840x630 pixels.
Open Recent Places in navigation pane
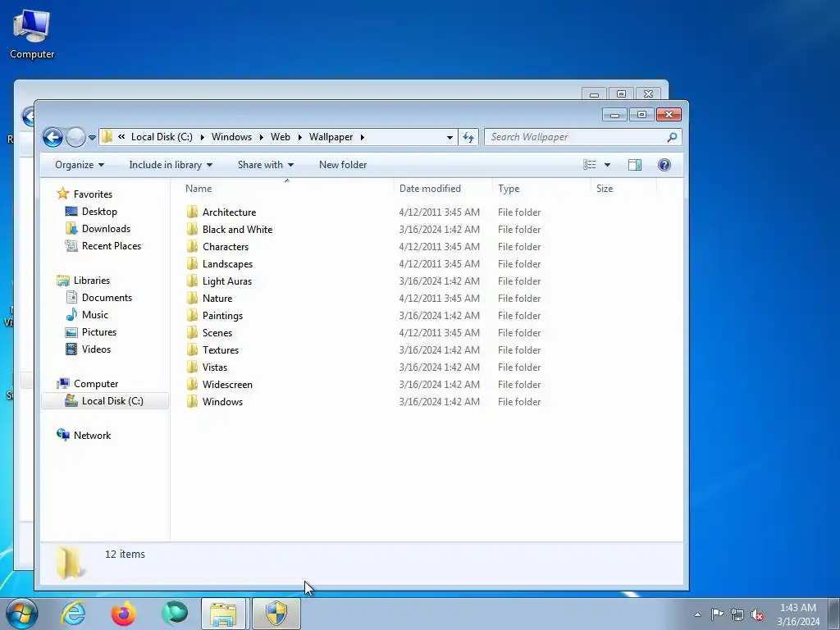(112, 246)
